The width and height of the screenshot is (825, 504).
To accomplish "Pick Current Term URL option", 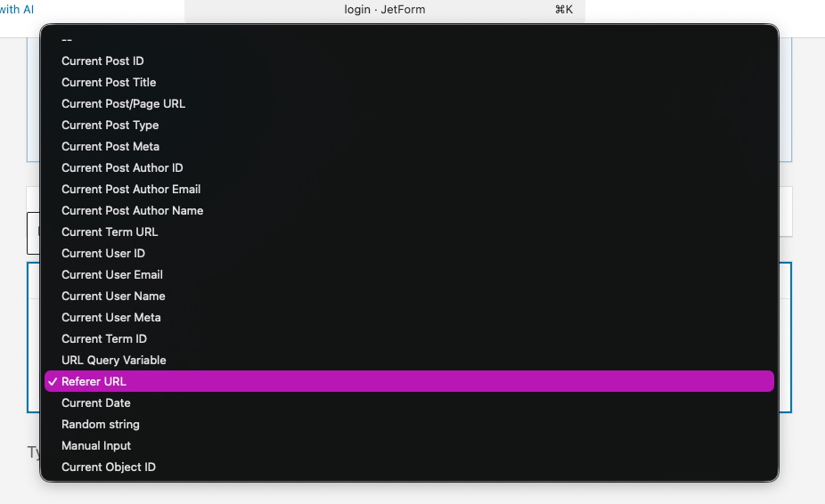I will pos(110,232).
